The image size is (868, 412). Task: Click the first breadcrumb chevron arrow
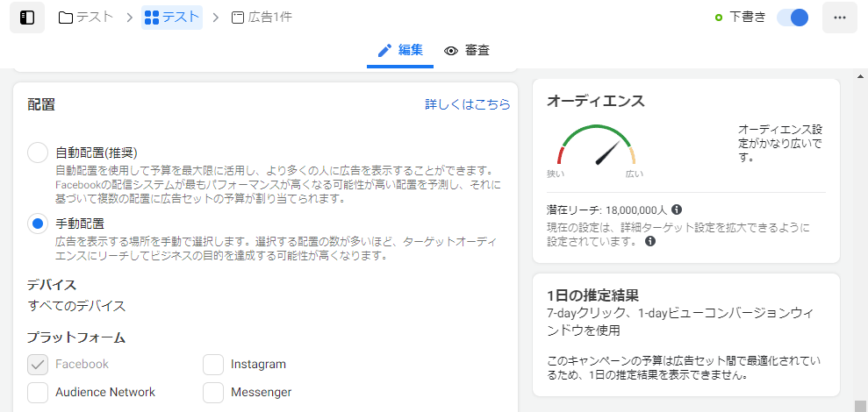129,18
